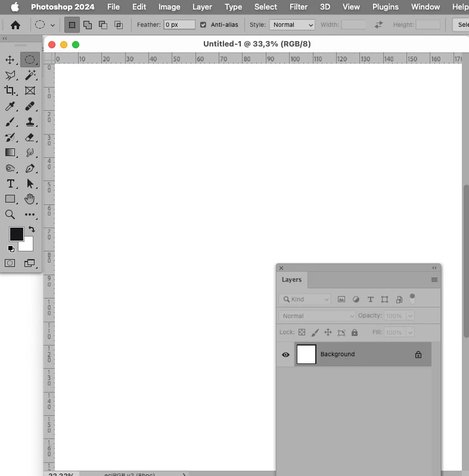
Task: Open the Opacity slider dropdown arrow
Action: (411, 316)
